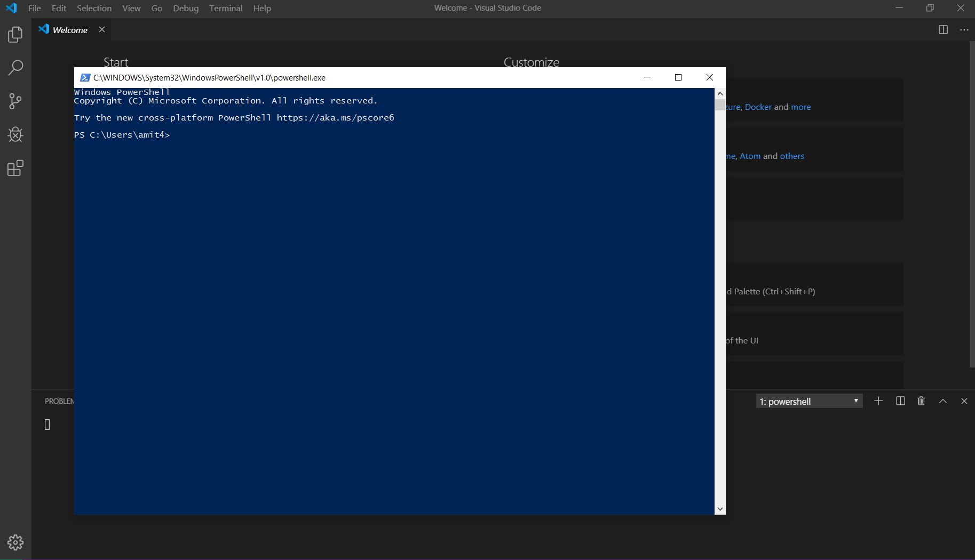Screen dimensions: 975x560
Task: Open the Manage gear at bottom-left
Action: pyautogui.click(x=15, y=542)
